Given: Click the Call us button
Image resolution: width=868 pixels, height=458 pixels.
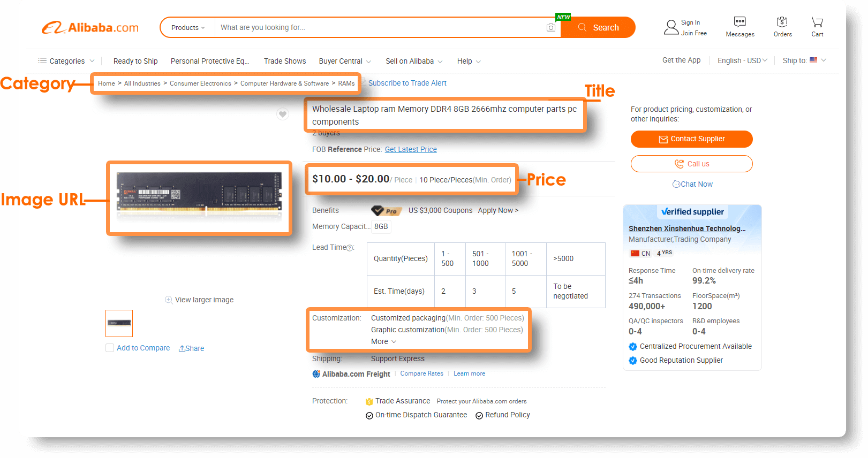Looking at the screenshot, I should (x=691, y=164).
